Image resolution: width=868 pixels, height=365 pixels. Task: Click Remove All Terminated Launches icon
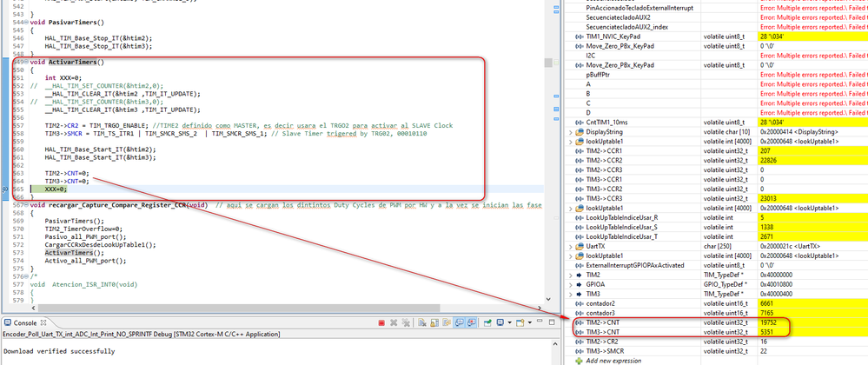pyautogui.click(x=406, y=322)
